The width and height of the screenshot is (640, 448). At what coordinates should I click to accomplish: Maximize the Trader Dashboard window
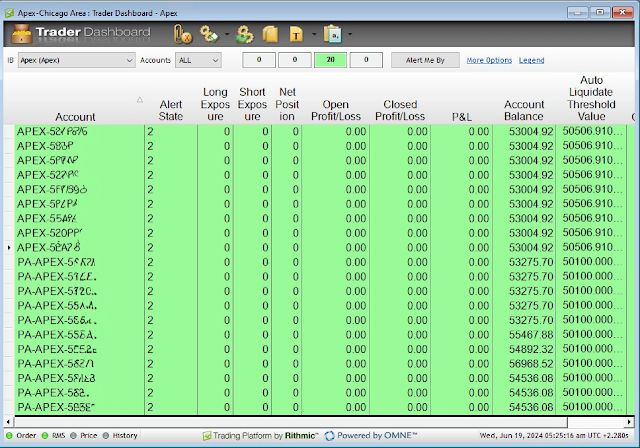pyautogui.click(x=600, y=13)
